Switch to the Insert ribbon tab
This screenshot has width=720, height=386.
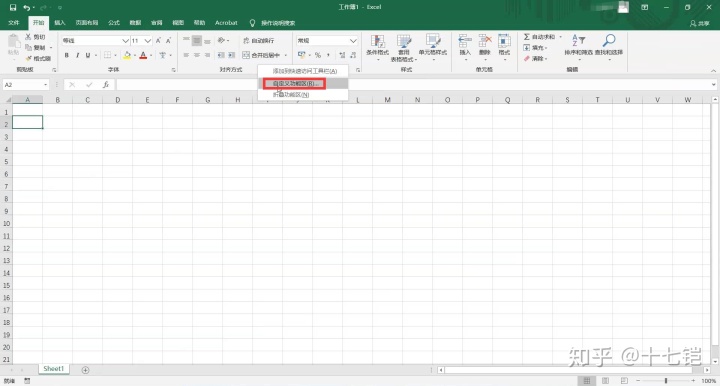(x=60, y=22)
